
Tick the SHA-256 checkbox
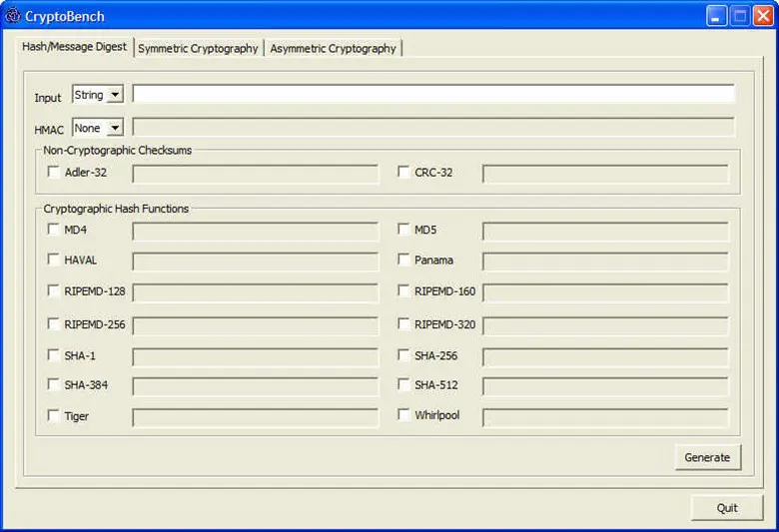click(404, 354)
